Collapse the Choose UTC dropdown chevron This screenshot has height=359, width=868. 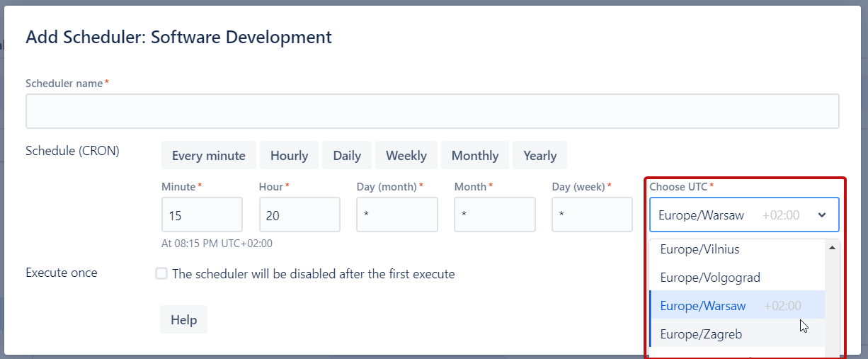(x=821, y=215)
